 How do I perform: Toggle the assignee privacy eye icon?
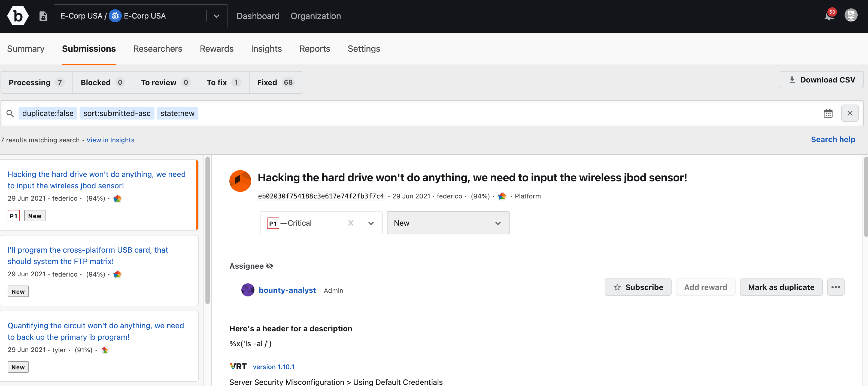(270, 265)
